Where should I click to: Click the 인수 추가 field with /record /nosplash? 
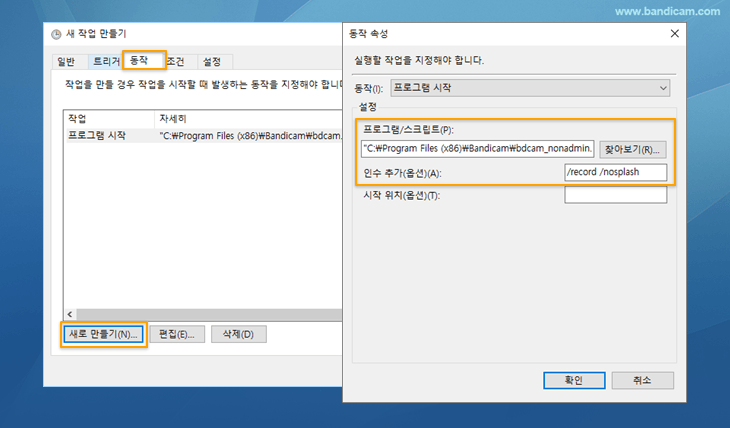615,172
